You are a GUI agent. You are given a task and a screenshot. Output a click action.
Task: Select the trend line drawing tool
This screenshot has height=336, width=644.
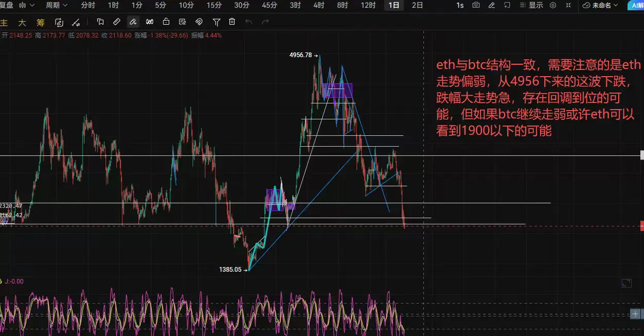pyautogui.click(x=76, y=22)
